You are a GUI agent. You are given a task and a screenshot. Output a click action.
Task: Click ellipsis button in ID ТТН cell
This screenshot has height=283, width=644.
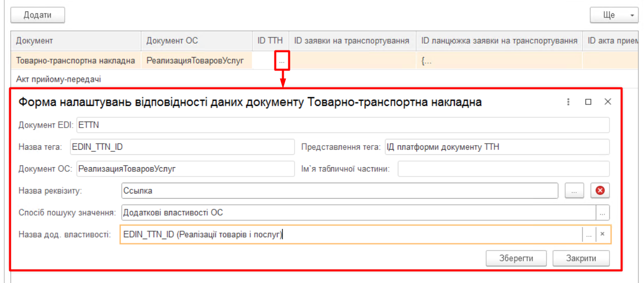[282, 61]
